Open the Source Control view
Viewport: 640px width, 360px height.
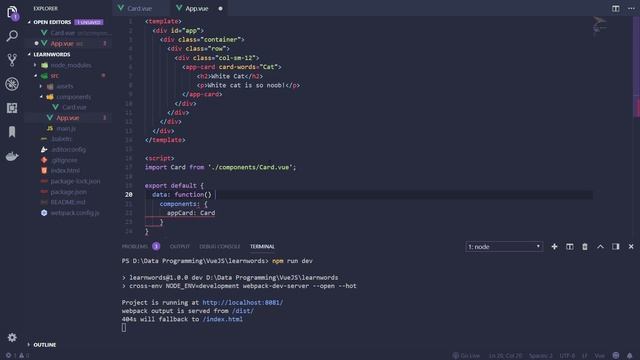pos(12,60)
